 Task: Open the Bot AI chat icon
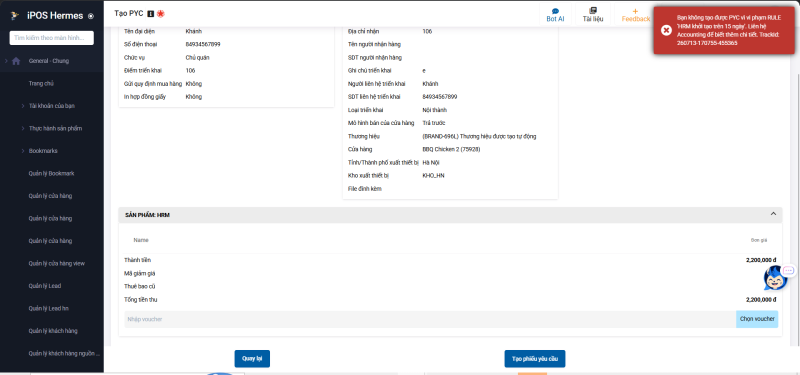pyautogui.click(x=555, y=11)
